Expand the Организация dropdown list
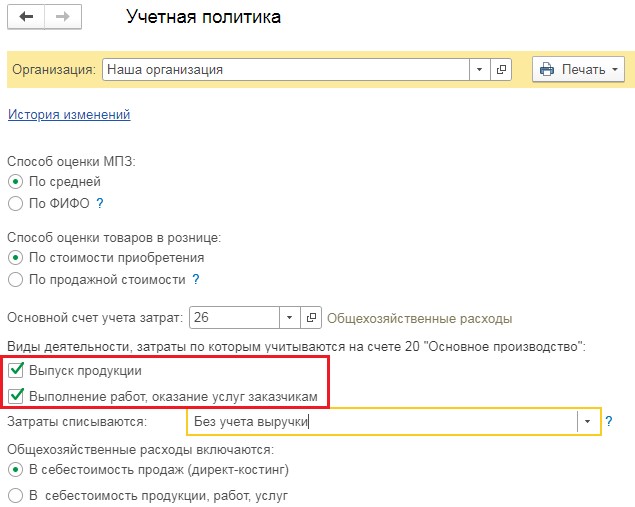 [479, 69]
